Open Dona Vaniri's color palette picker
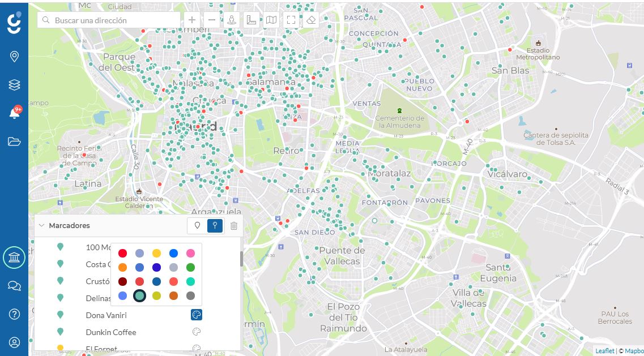The image size is (644, 356). coord(195,315)
